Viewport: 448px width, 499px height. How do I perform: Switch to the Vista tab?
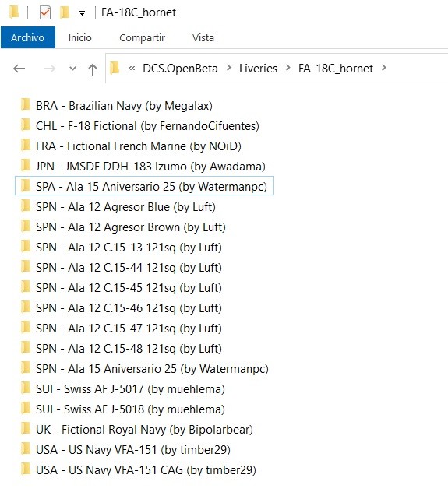(x=203, y=38)
